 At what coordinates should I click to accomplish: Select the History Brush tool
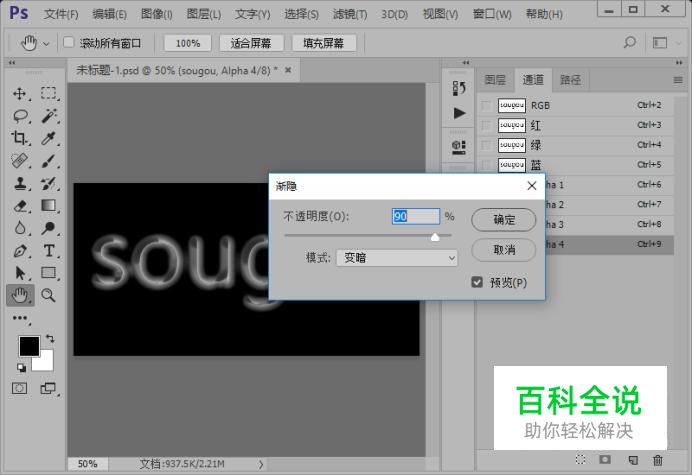point(49,183)
